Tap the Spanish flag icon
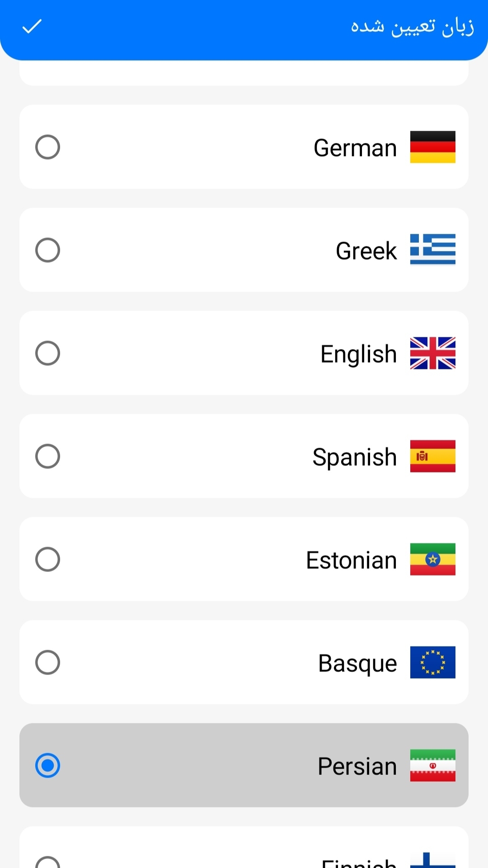Image resolution: width=488 pixels, height=868 pixels. click(x=432, y=456)
